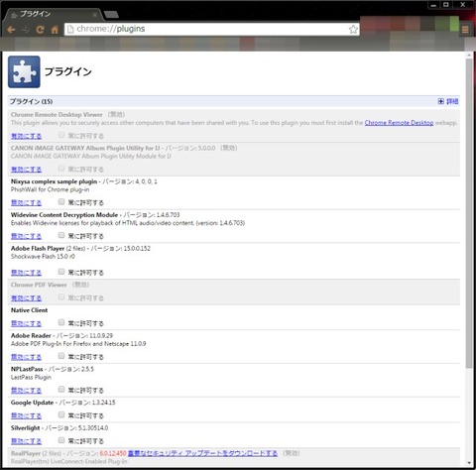Check always allow for Adobe Reader

[61, 356]
